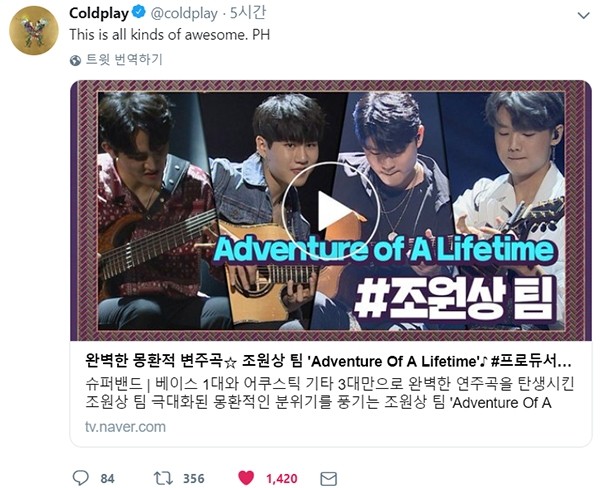The height and width of the screenshot is (488, 600).
Task: Open the Coldplay profile avatar
Action: 34,30
